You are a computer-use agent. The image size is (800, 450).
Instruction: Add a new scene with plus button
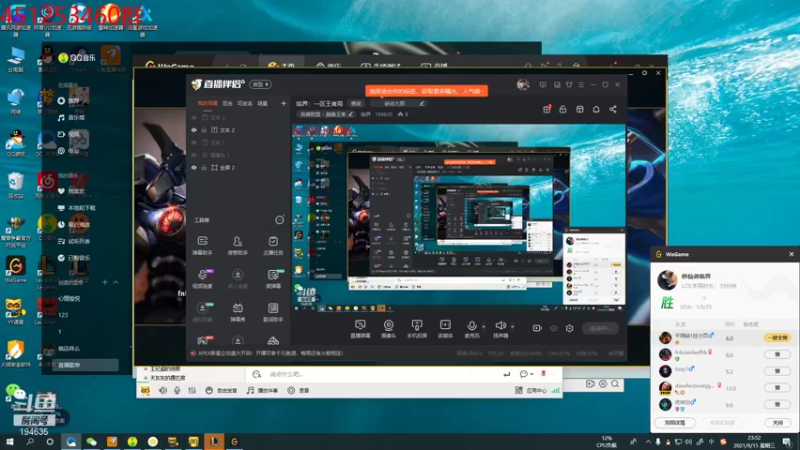(x=284, y=104)
